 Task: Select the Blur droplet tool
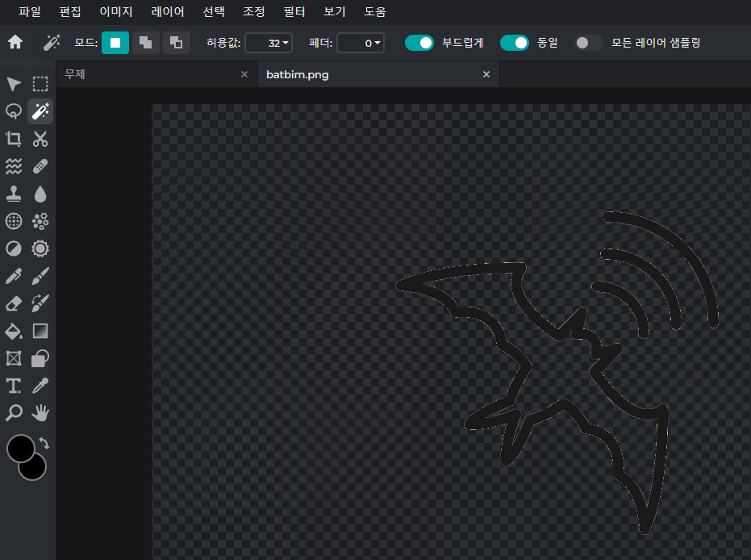coord(40,194)
